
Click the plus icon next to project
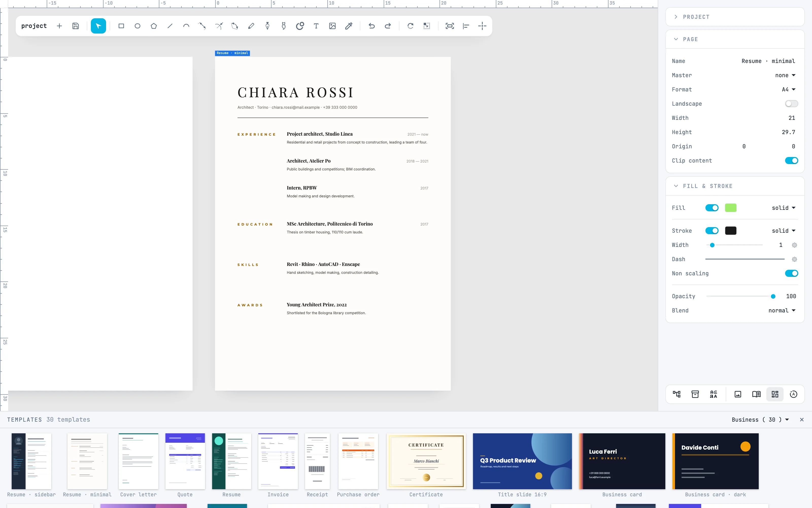59,26
